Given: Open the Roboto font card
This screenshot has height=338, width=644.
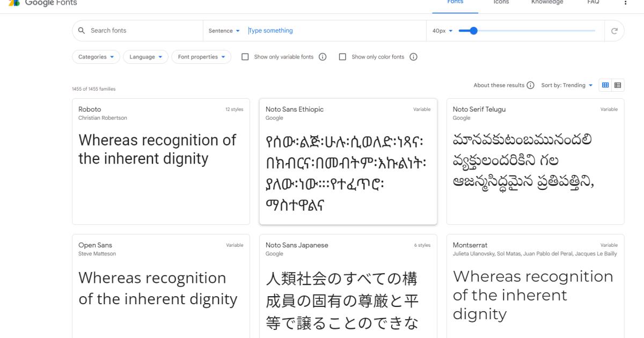Looking at the screenshot, I should [x=160, y=161].
